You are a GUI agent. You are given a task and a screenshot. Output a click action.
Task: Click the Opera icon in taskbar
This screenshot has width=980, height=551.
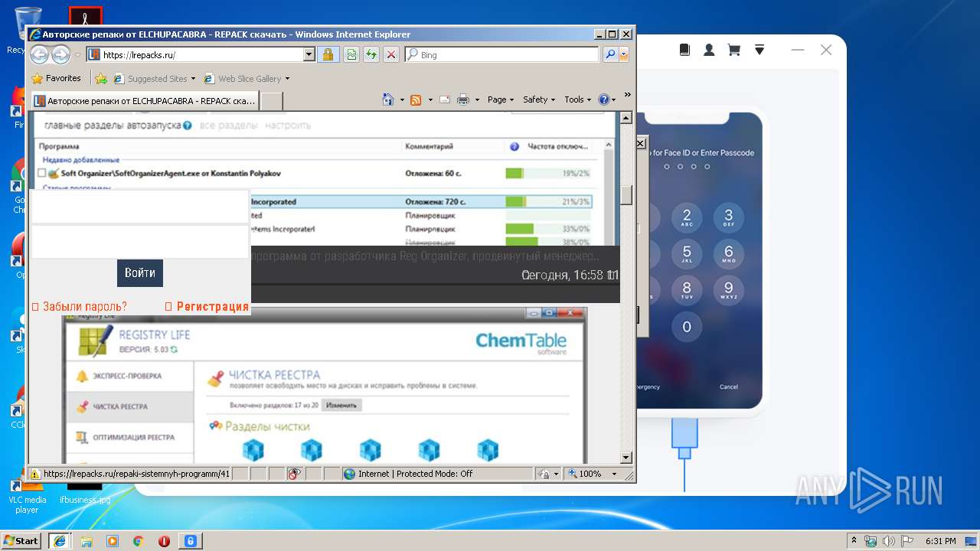point(164,541)
